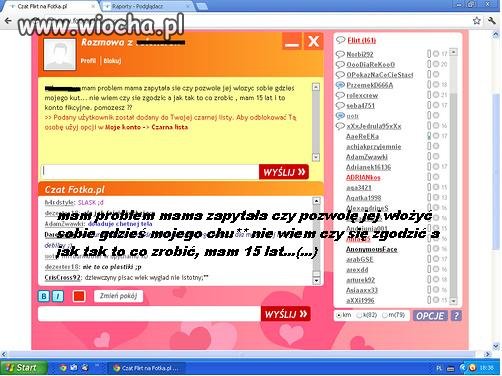Open Windows Start menu
The height and width of the screenshot is (376, 502).
pos(23,368)
